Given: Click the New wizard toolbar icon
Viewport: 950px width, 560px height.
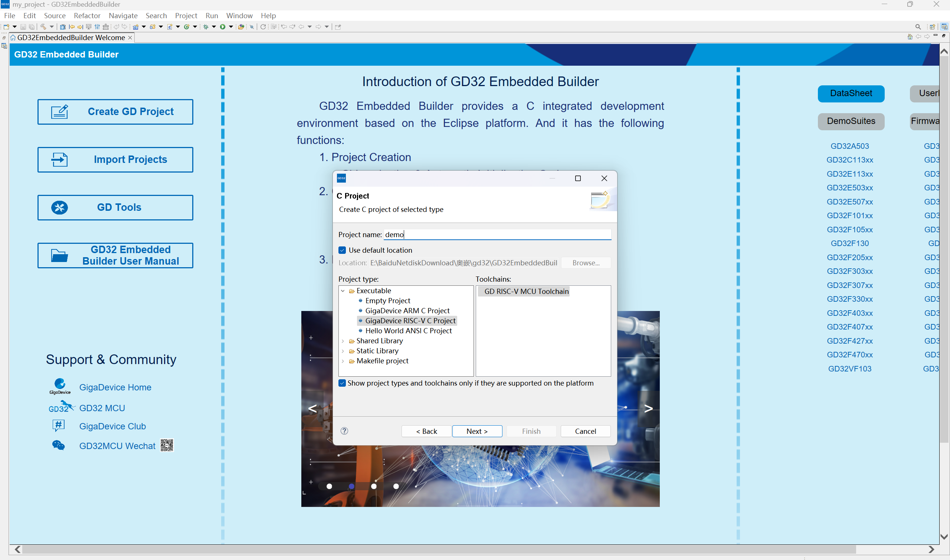Looking at the screenshot, I should (6, 27).
